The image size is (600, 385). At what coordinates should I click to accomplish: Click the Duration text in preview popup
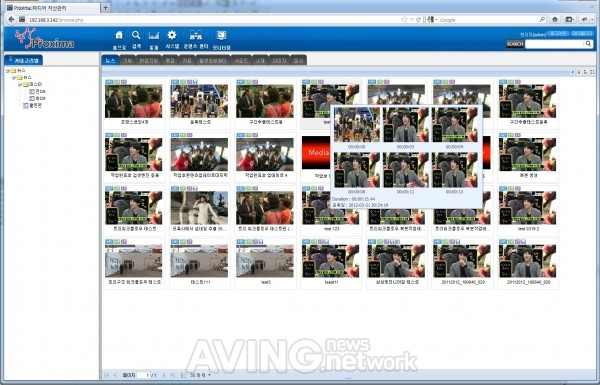point(353,199)
